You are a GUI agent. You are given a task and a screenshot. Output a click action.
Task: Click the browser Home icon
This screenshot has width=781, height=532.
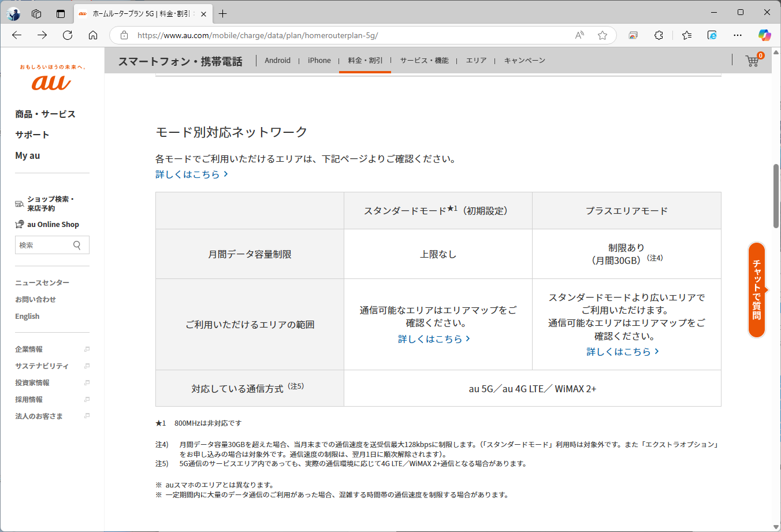92,35
